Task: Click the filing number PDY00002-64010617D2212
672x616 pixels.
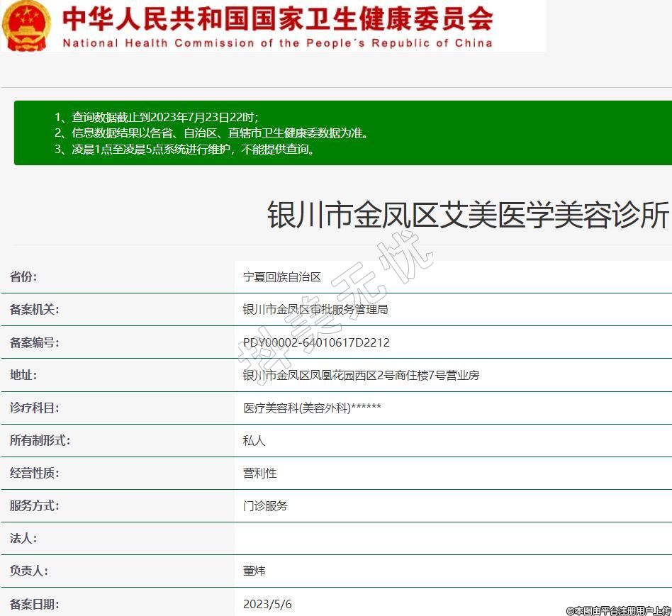Action: coord(316,342)
